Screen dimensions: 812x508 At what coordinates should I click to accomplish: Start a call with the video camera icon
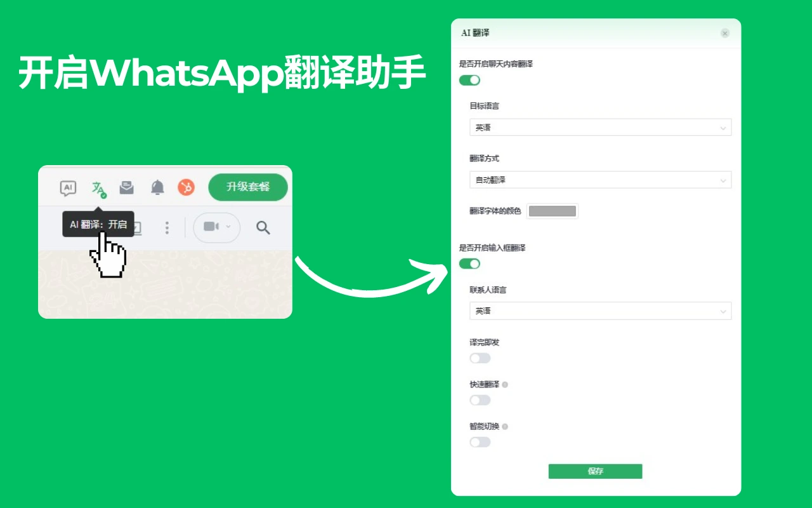(211, 227)
